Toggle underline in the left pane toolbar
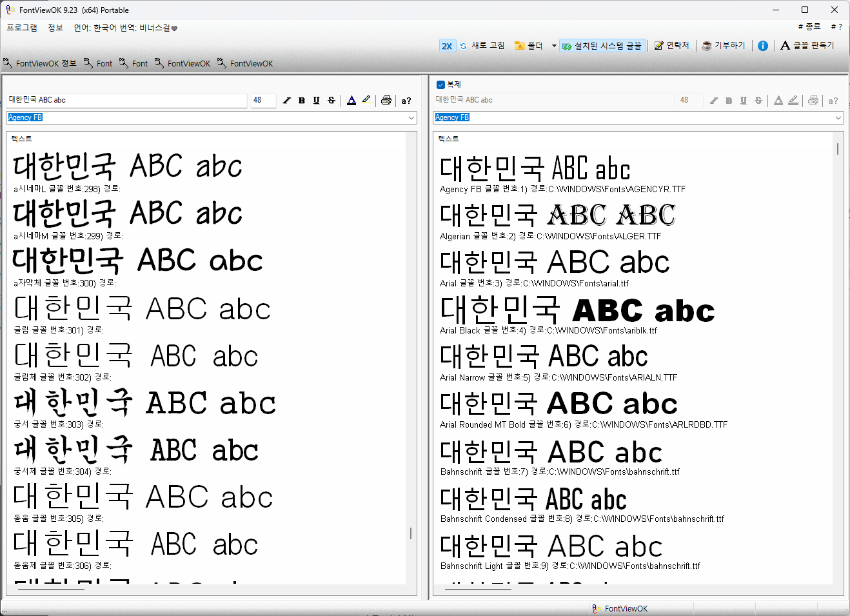850x616 pixels. 316,101
